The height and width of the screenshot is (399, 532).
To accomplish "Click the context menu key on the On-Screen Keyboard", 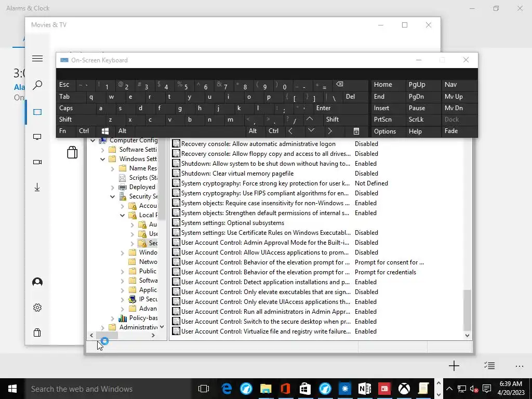I will (356, 131).
